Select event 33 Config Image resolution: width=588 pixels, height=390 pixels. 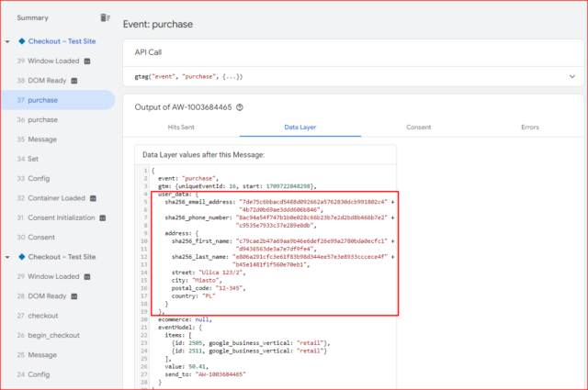(33, 178)
